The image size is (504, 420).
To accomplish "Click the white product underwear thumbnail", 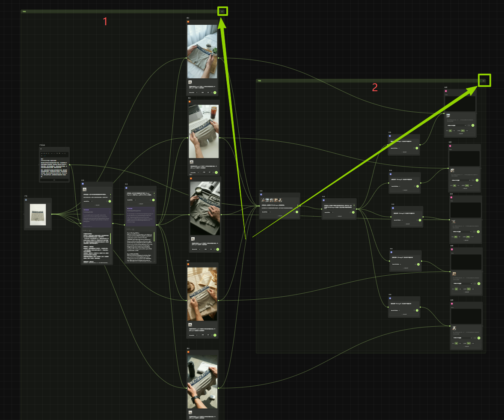I will pyautogui.click(x=38, y=214).
